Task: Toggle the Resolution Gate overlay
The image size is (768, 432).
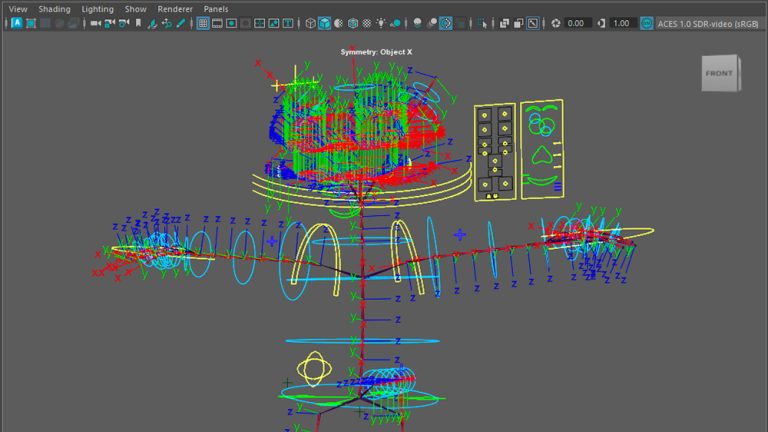Action: pyautogui.click(x=232, y=23)
